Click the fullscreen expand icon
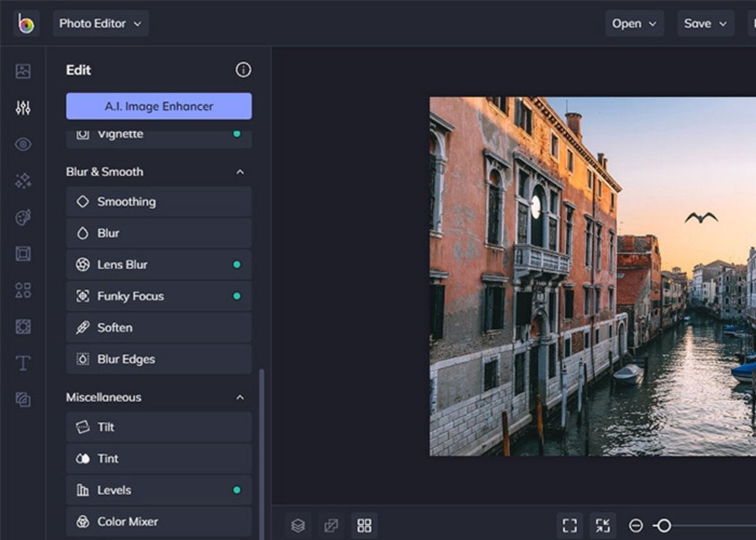756x540 pixels. [x=570, y=525]
